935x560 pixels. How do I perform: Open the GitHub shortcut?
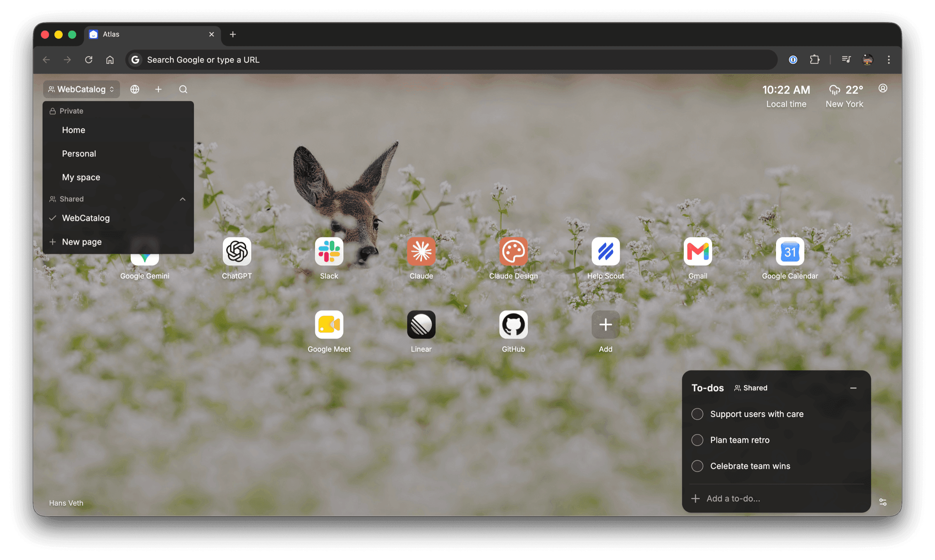coord(513,324)
